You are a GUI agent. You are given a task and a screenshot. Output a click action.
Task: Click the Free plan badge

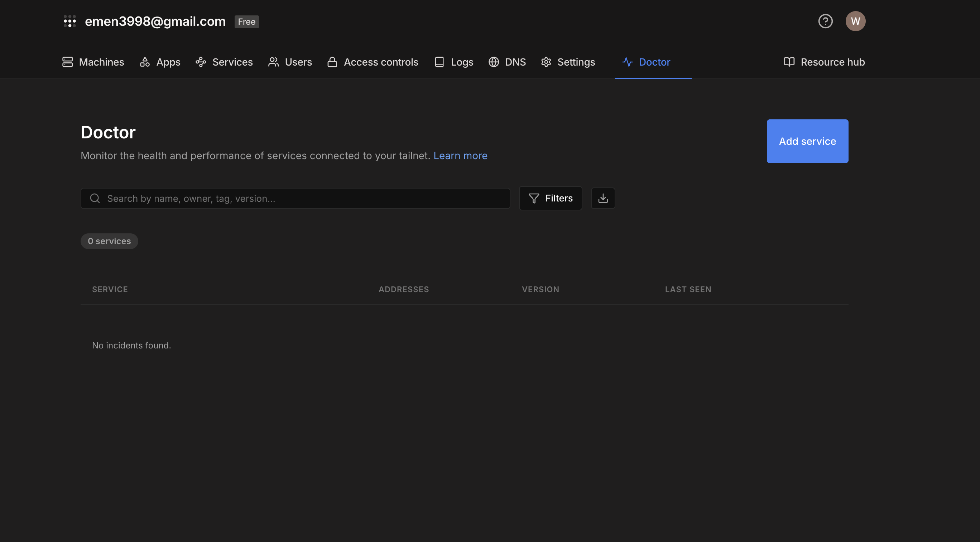click(x=246, y=22)
